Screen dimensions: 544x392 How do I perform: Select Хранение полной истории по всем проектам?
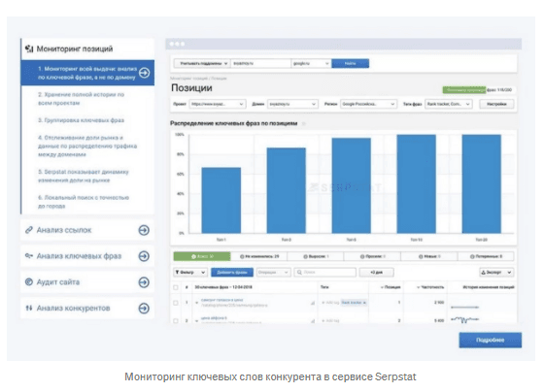[x=82, y=99]
